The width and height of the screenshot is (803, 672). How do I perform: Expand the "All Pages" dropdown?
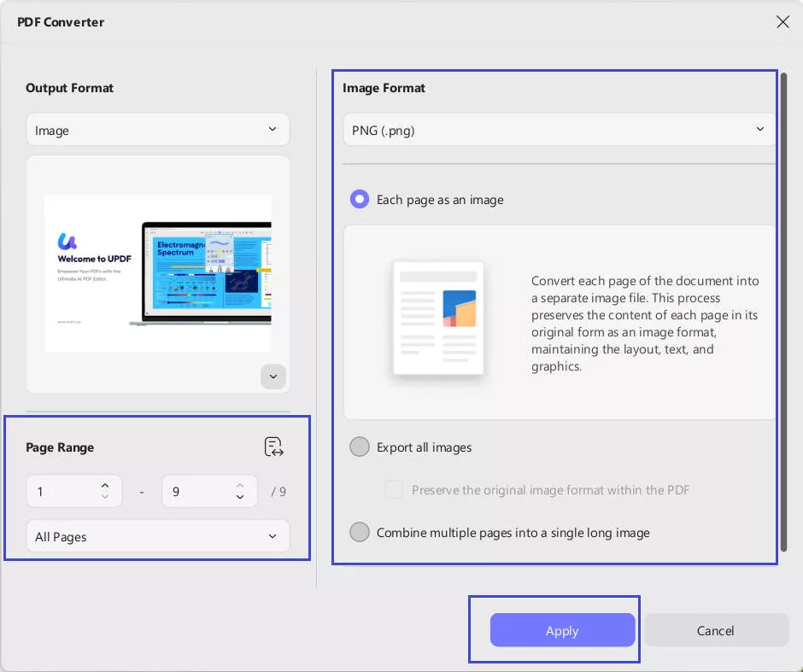click(x=157, y=536)
